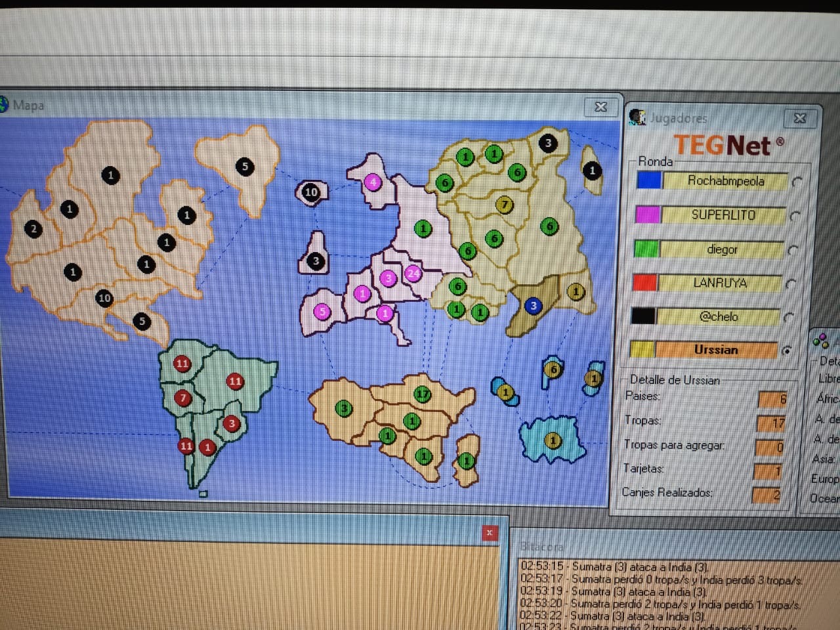Click the Jugadores window title icon
Image resolution: width=840 pixels, height=630 pixels.
point(637,117)
